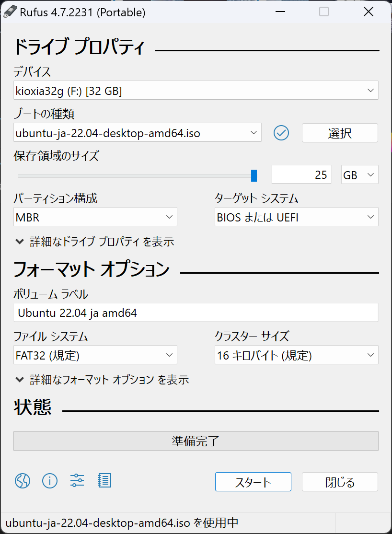Open the MBR partition scheme dropdown
The width and height of the screenshot is (392, 534).
(x=95, y=217)
